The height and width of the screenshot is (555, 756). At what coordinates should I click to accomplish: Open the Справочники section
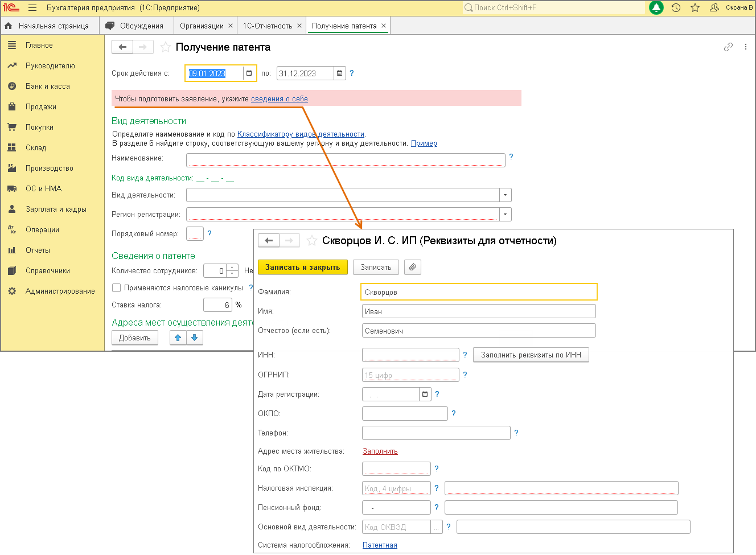point(48,270)
